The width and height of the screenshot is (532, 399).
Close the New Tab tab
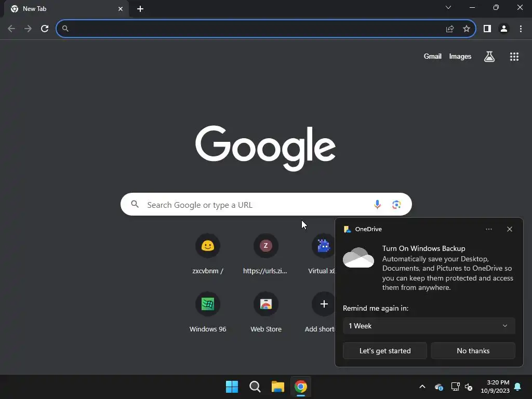[x=121, y=9]
